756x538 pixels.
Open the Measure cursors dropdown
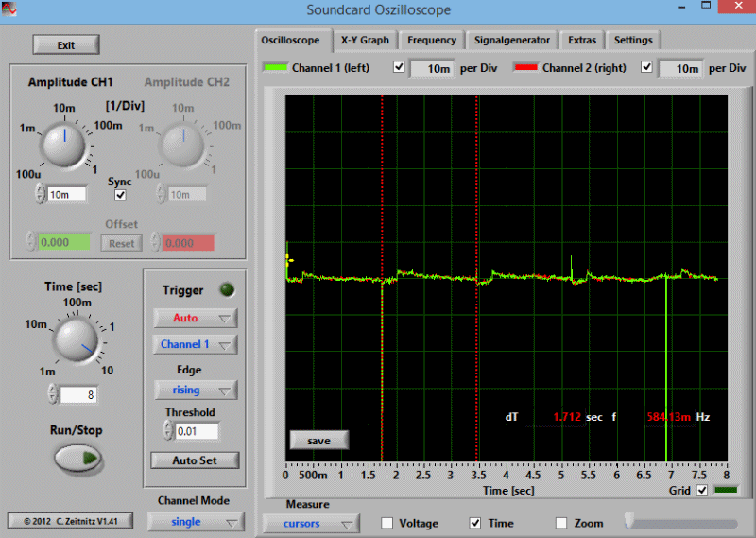tap(311, 524)
